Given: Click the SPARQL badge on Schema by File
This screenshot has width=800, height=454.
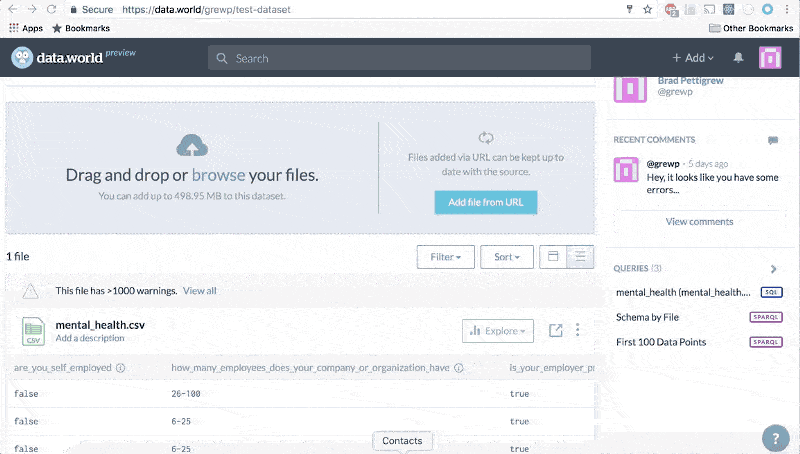Looking at the screenshot, I should point(766,317).
